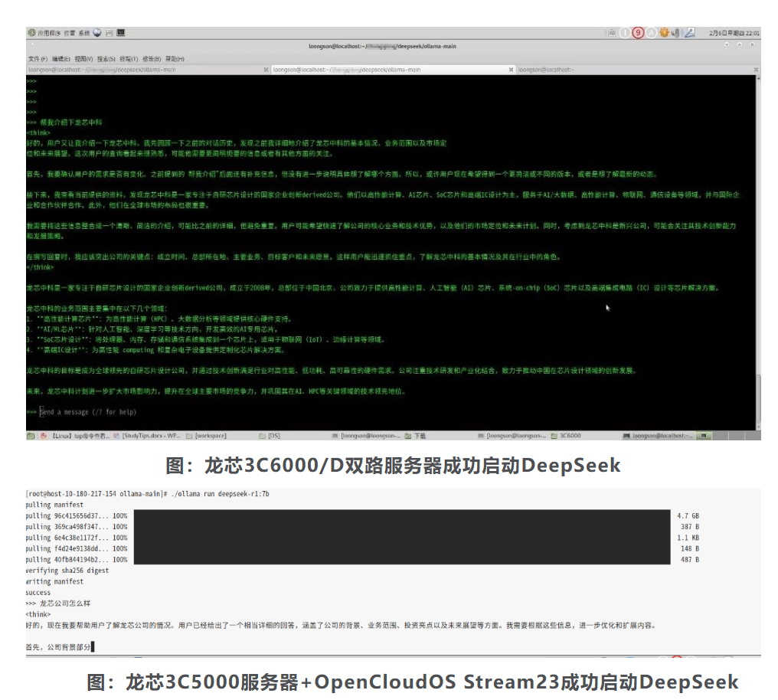778x700 pixels.
Task: Click the caption about 龙芯3C5000服务器+OpenCloudOS Stream23
Action: (x=413, y=682)
